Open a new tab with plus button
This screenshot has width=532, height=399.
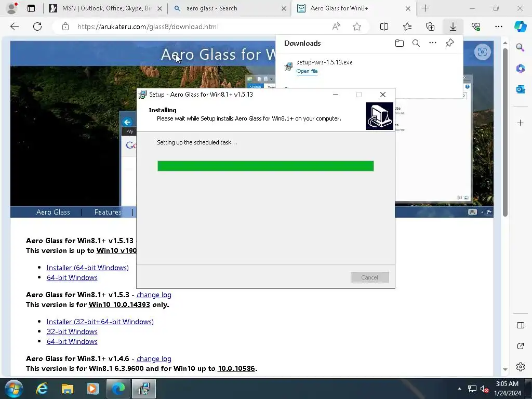(425, 8)
